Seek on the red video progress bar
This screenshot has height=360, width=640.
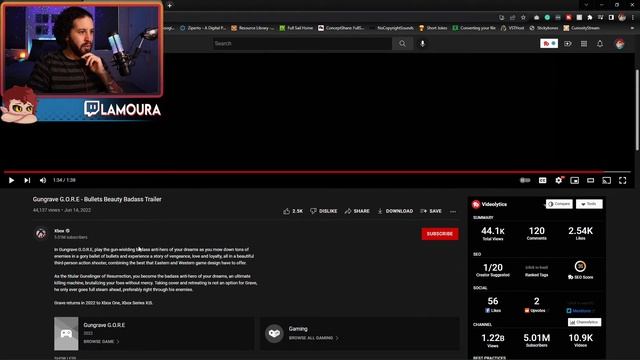click(317, 172)
